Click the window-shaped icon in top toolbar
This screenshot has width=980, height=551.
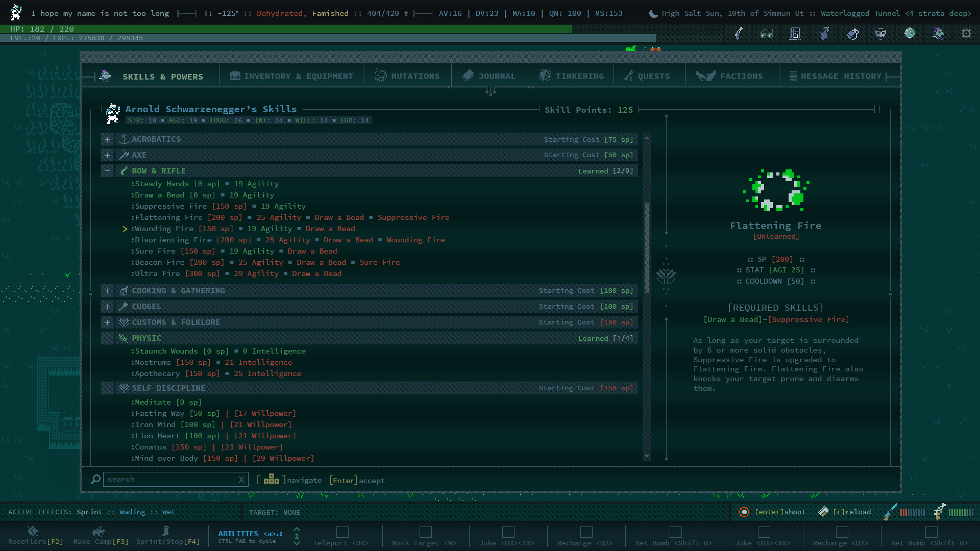coord(795,34)
